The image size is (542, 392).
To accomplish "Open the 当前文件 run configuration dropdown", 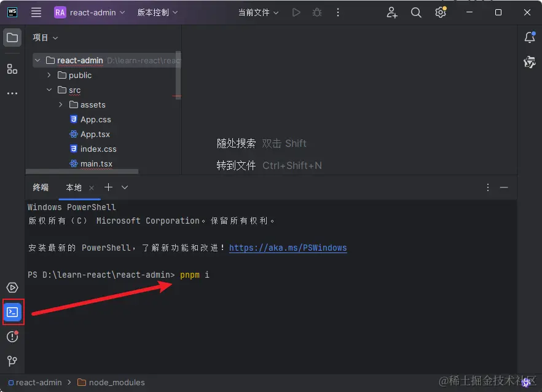I will pos(258,12).
